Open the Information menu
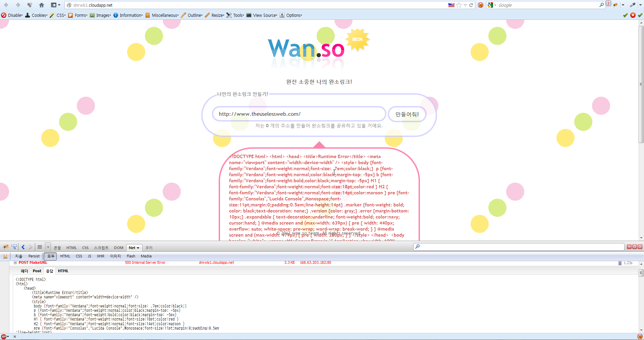644x340 pixels. 128,15
